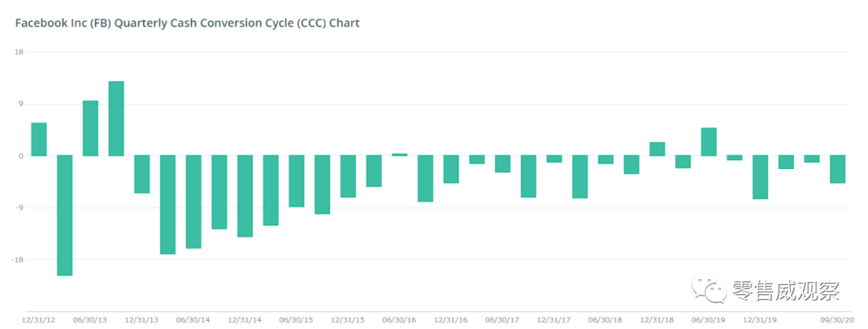Click the 0 y-axis label
The image size is (868, 329).
click(x=21, y=156)
